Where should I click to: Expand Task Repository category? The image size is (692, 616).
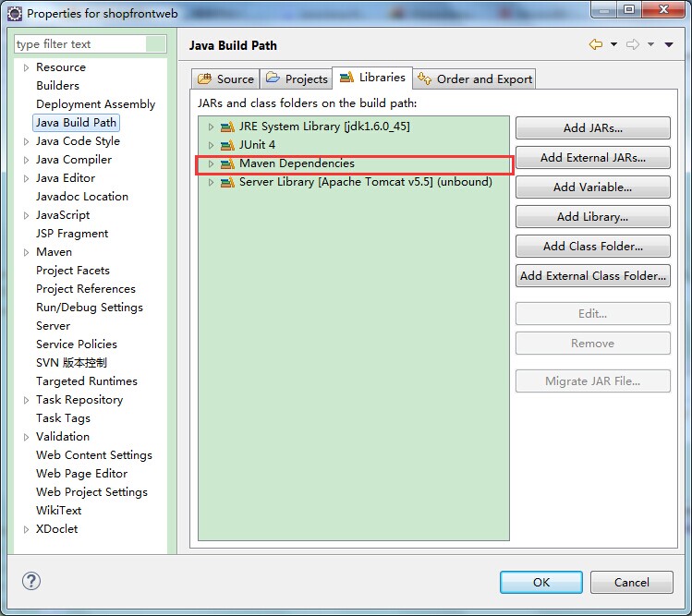coord(26,400)
